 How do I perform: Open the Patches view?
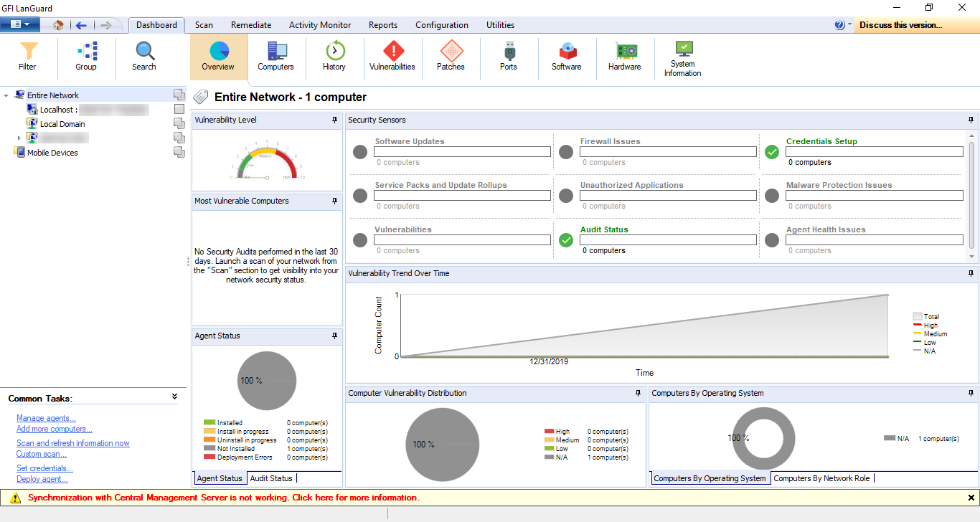(x=451, y=57)
